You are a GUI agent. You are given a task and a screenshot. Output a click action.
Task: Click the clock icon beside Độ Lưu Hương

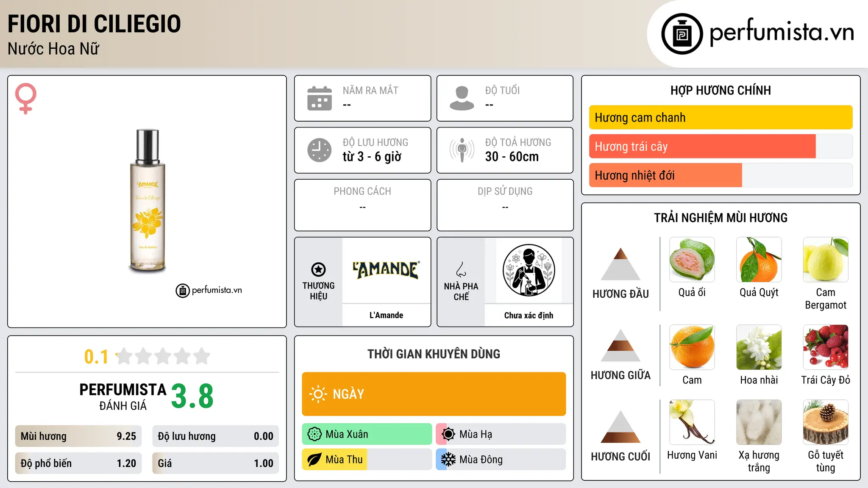tap(320, 150)
